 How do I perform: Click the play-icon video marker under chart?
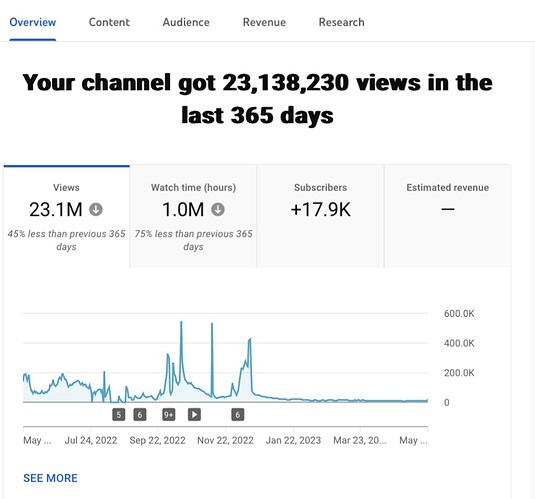pyautogui.click(x=194, y=415)
